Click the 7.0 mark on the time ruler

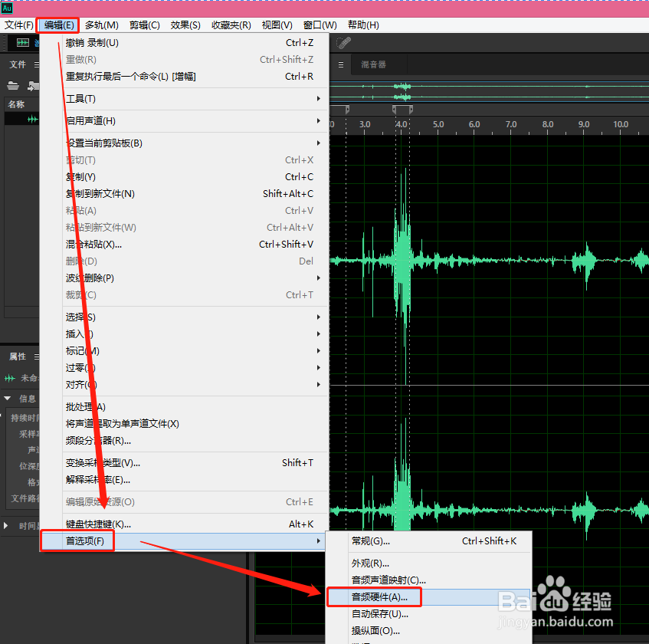(511, 124)
